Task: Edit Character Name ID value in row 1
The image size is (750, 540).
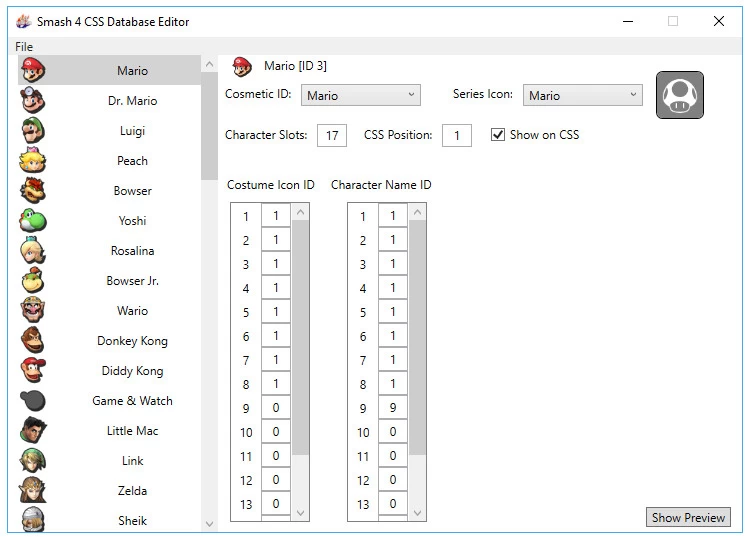Action: tap(393, 216)
